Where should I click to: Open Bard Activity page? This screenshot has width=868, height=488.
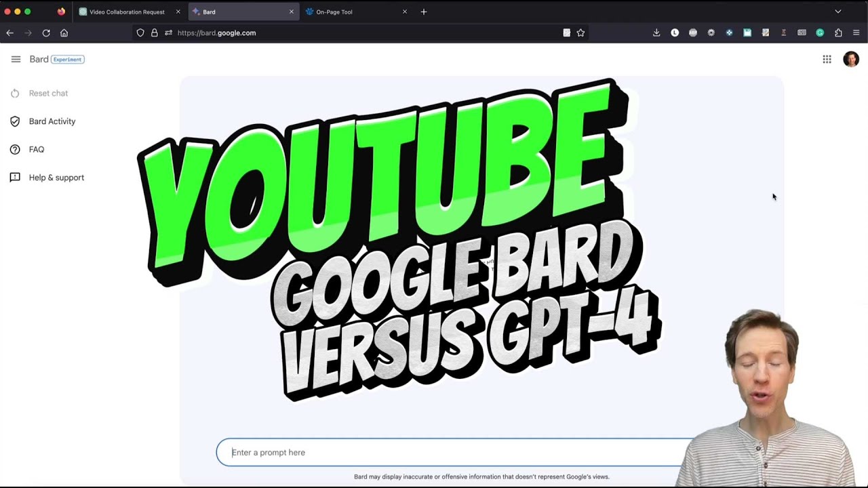coord(52,121)
